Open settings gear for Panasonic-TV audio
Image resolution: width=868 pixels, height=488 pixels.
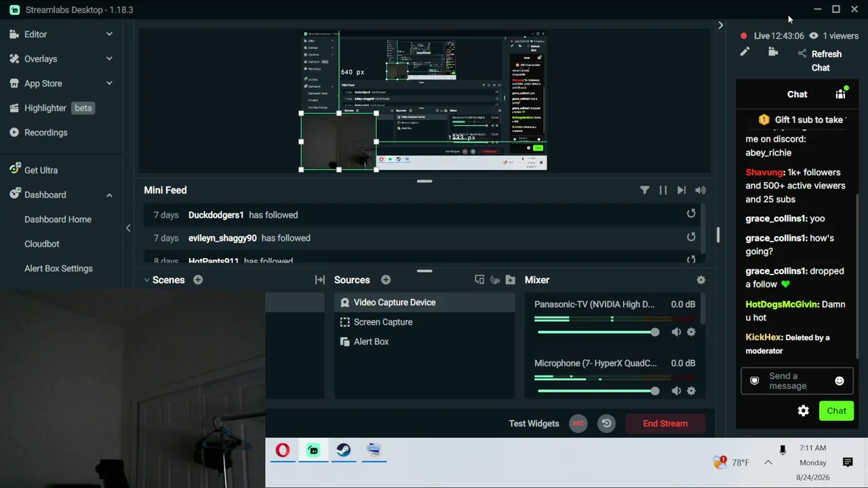[691, 332]
